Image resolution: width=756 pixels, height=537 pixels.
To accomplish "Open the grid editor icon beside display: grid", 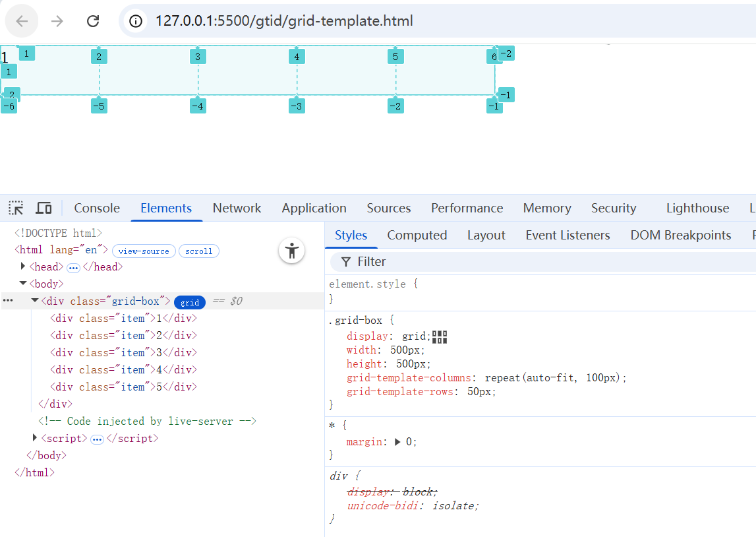I will pyautogui.click(x=439, y=336).
